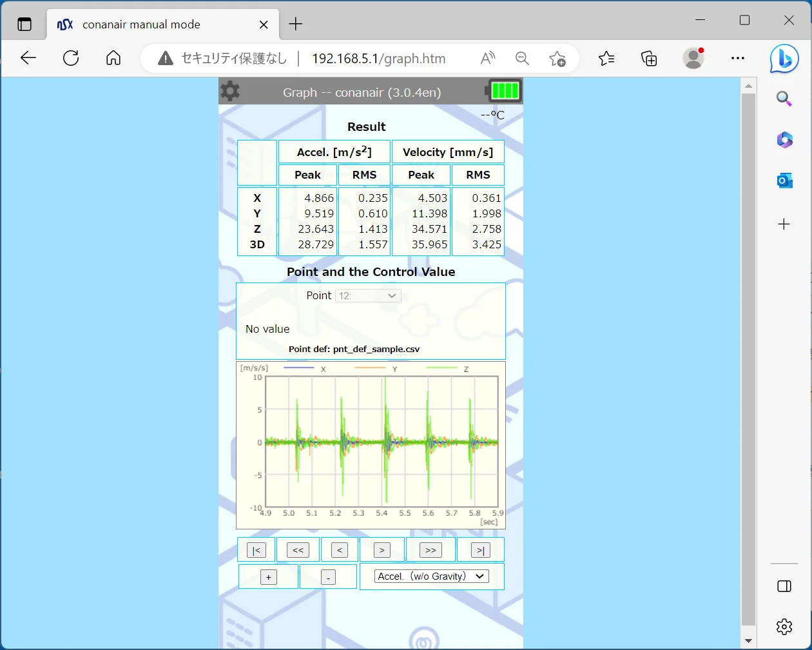Open the Accel. (w/o Gravity) dropdown
The width and height of the screenshot is (812, 650).
click(432, 576)
